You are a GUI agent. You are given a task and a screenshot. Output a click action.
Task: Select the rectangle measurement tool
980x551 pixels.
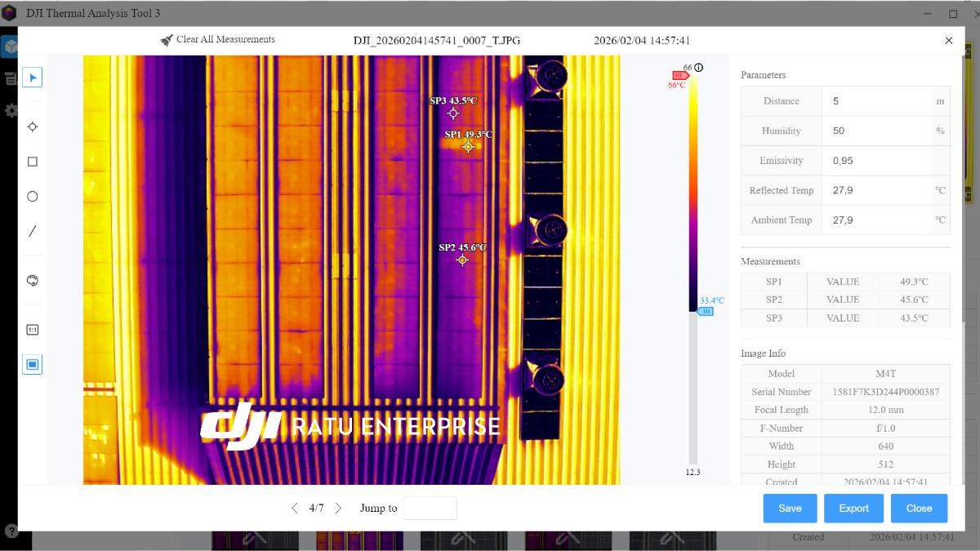33,162
